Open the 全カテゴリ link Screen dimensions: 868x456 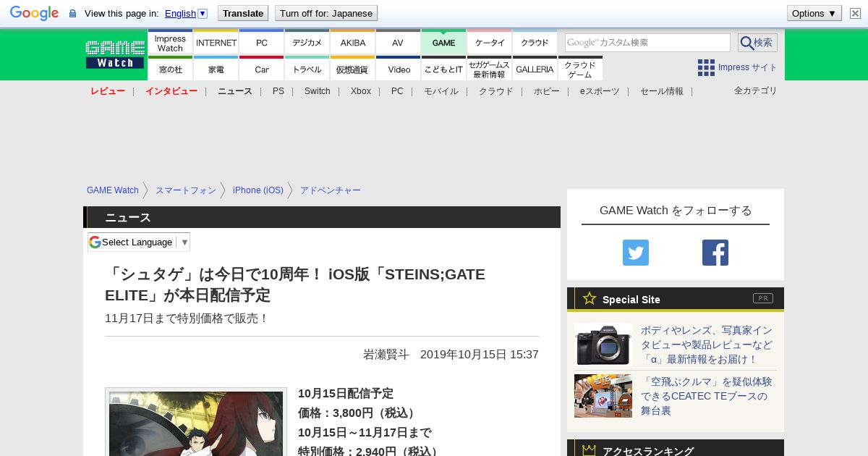[x=755, y=90]
